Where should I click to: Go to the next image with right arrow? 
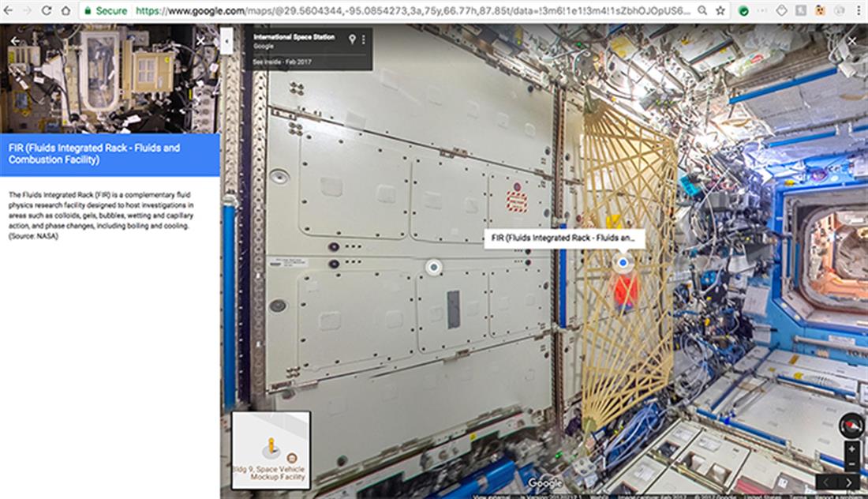(x=849, y=482)
